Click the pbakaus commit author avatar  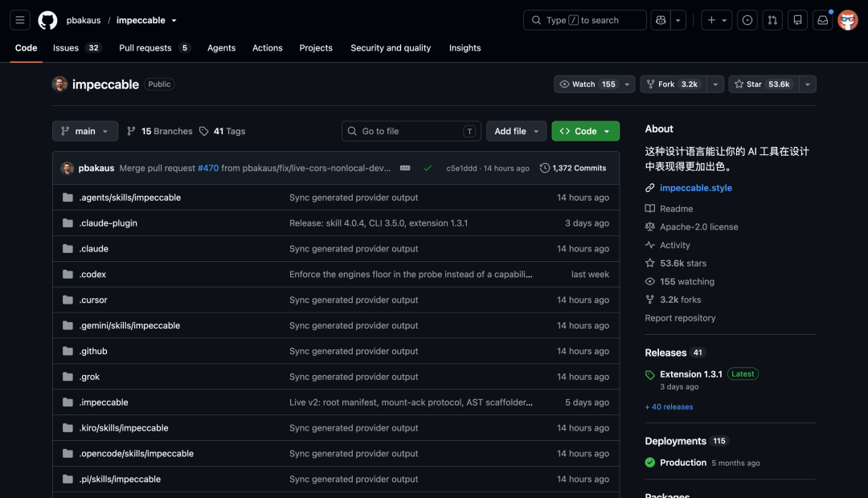(68, 168)
